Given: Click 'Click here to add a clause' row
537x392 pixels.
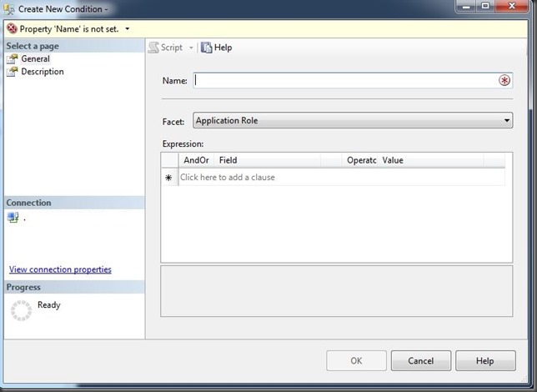Looking at the screenshot, I should coord(341,177).
